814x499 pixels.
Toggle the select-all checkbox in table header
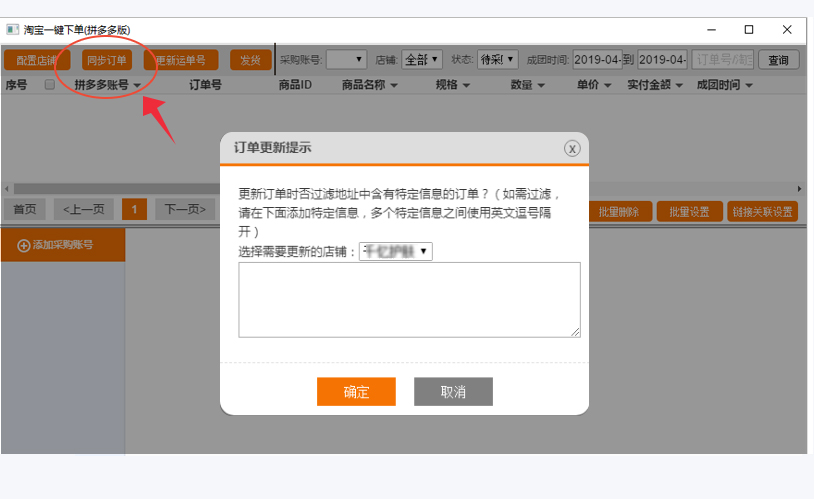[x=50, y=85]
